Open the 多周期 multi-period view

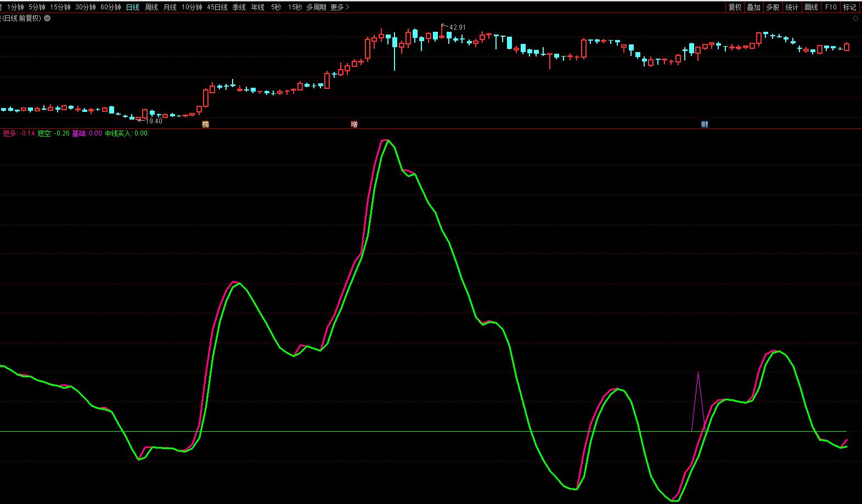point(316,7)
